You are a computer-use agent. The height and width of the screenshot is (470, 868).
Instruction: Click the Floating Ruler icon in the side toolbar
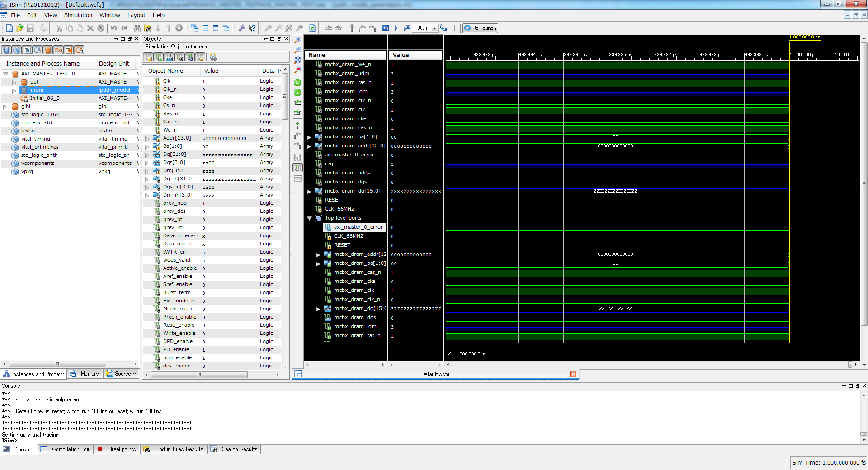(297, 178)
